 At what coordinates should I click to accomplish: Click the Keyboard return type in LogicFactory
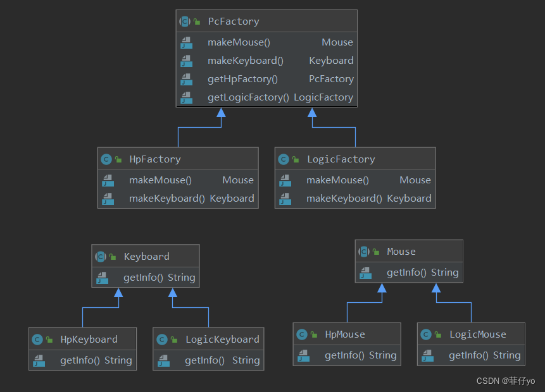tap(409, 199)
